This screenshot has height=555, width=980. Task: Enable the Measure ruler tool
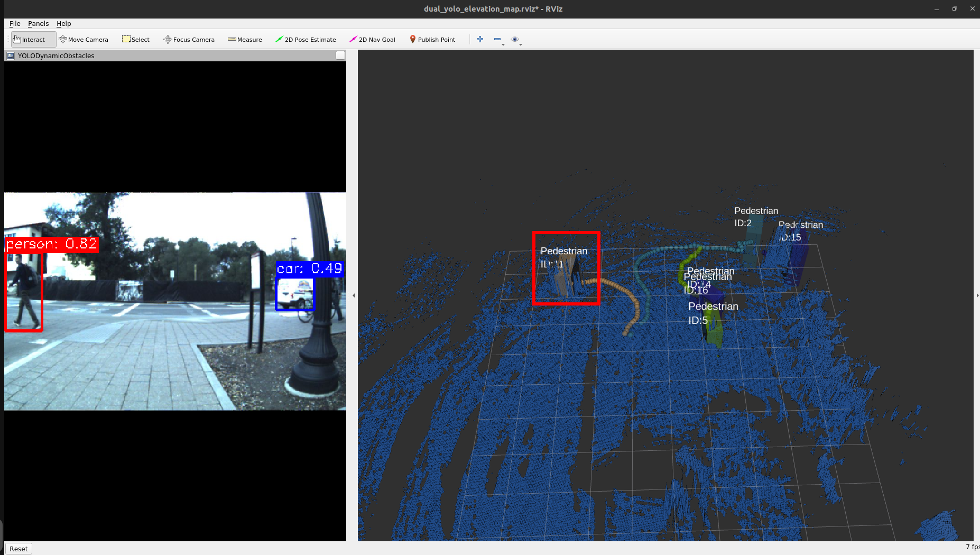[245, 40]
